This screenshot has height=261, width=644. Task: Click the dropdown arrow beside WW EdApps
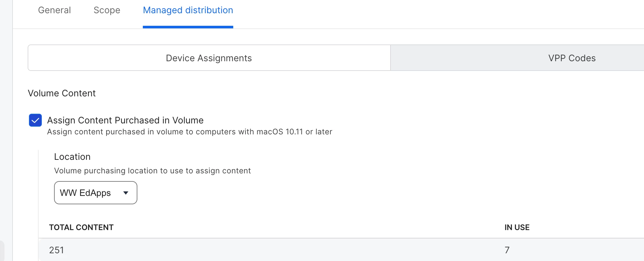click(x=126, y=193)
